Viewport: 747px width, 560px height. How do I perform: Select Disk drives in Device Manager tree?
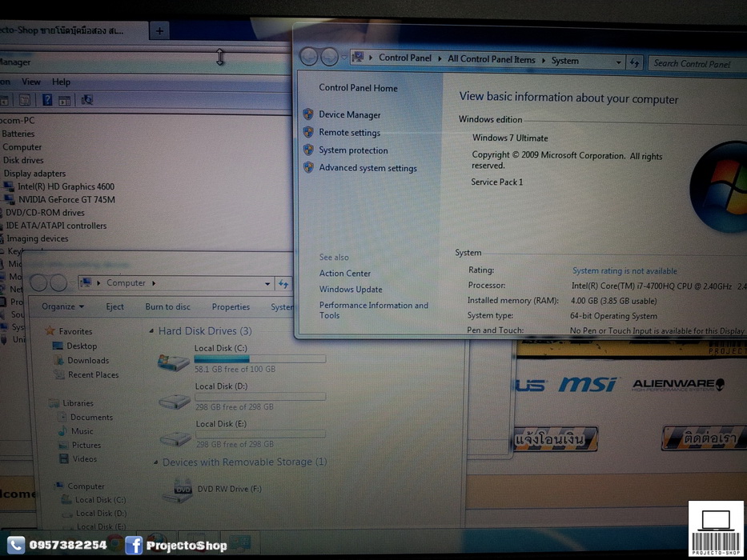(x=23, y=160)
